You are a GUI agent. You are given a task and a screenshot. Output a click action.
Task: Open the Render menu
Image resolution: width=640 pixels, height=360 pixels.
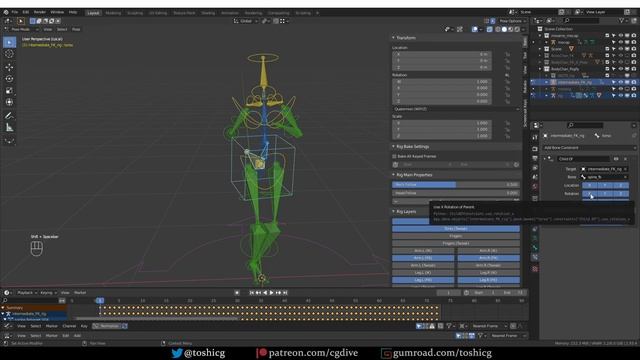point(40,12)
